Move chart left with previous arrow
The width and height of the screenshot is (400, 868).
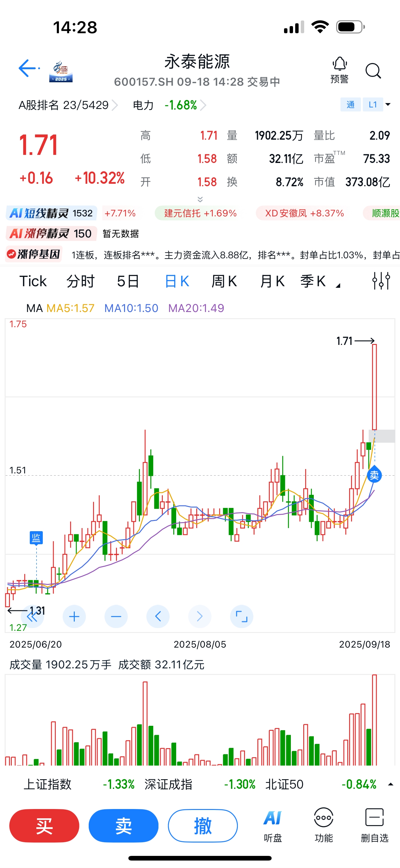158,617
